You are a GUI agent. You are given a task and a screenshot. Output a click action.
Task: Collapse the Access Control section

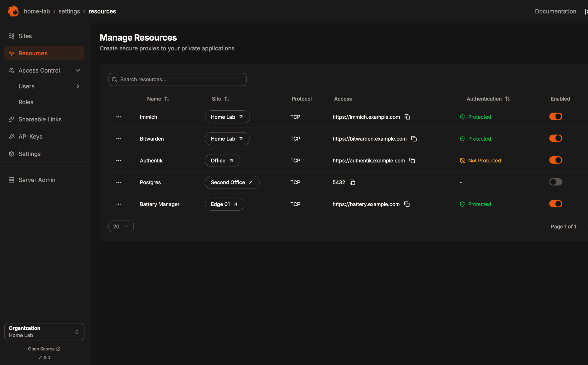[x=78, y=70]
